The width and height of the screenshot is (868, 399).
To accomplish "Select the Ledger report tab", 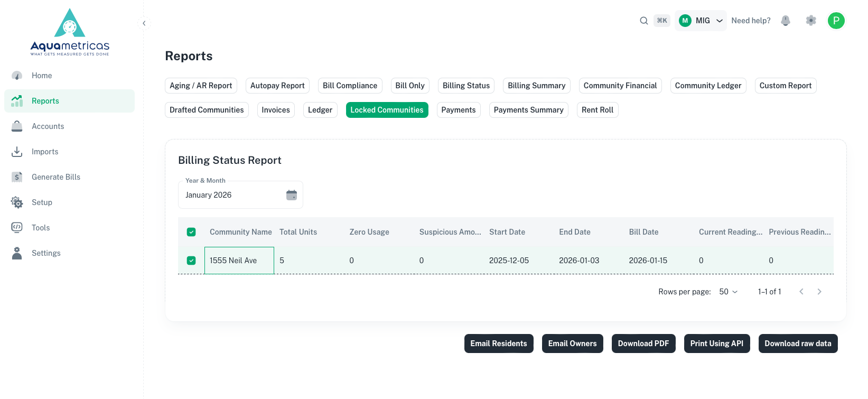I will (320, 110).
